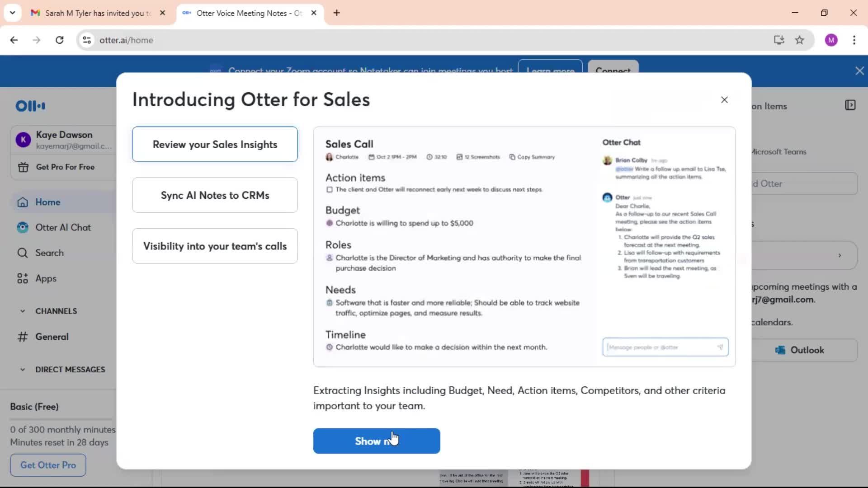Click Charlotte's avatar in Sales Call preview
The height and width of the screenshot is (488, 868).
[x=329, y=157]
